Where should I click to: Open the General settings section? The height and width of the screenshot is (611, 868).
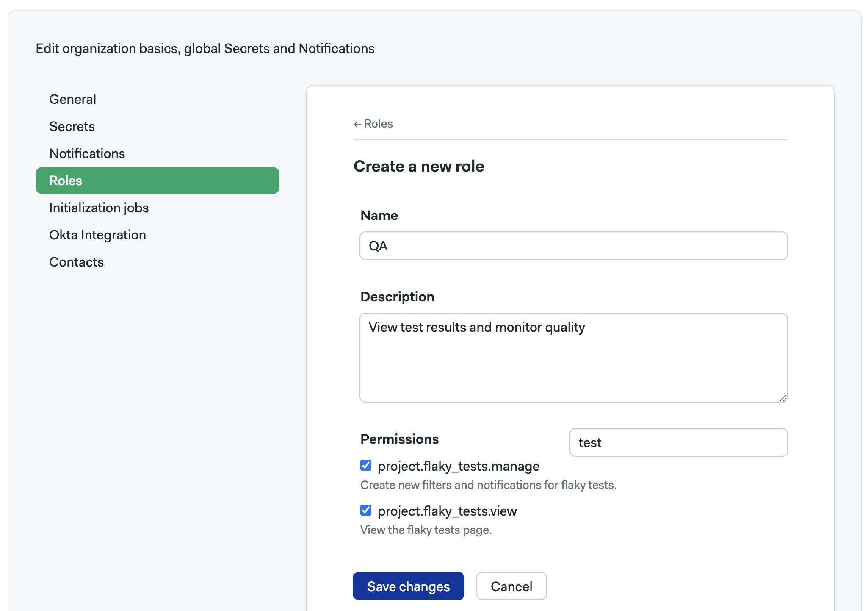[72, 99]
